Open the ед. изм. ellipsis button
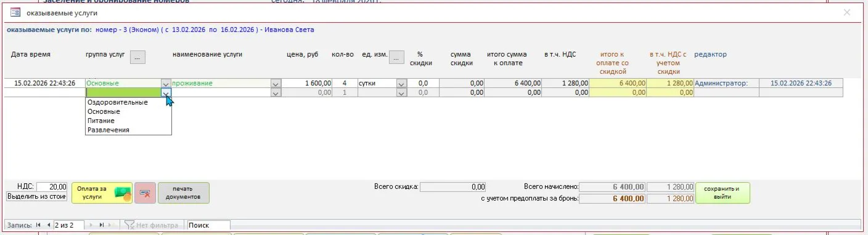Viewport: 868px width, 235px height. pyautogui.click(x=396, y=57)
